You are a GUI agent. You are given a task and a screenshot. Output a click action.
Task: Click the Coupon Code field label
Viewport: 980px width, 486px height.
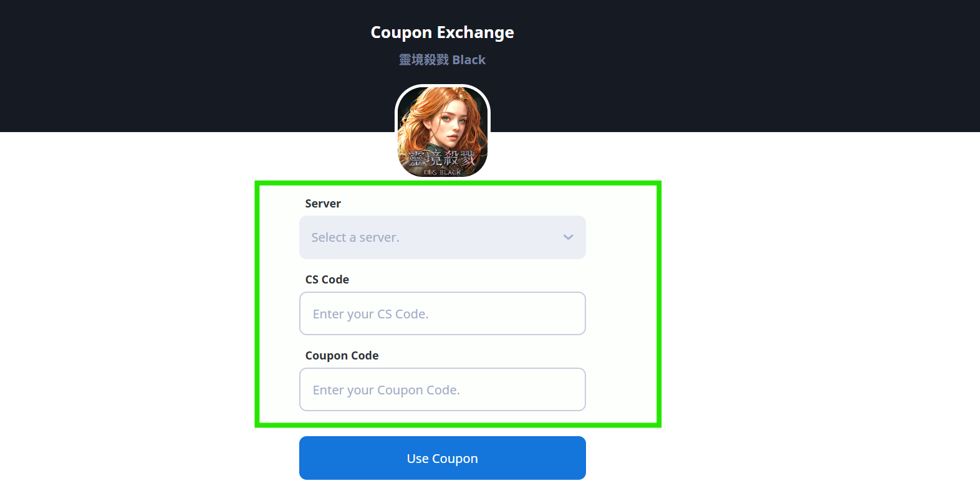coord(342,356)
